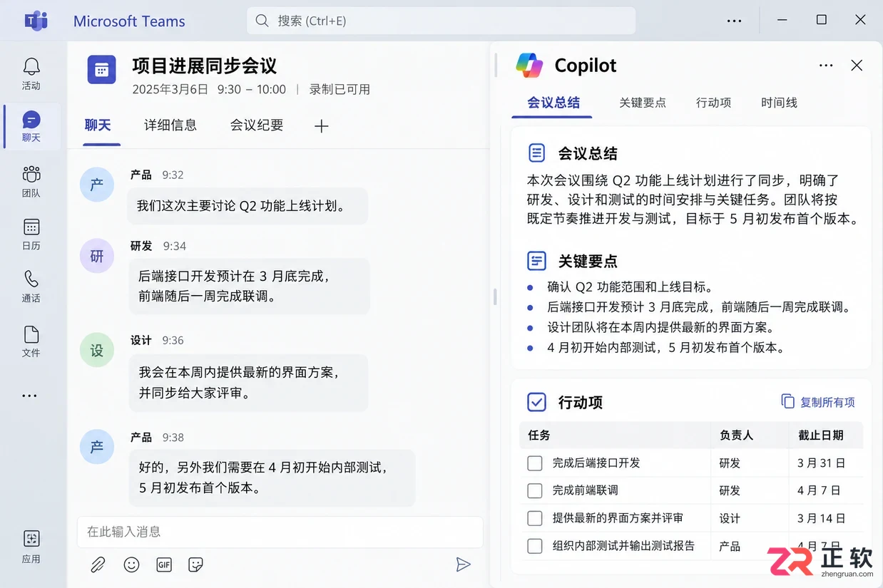883x588 pixels.
Task: Switch to the 会议纪要 tab
Action: tap(257, 125)
